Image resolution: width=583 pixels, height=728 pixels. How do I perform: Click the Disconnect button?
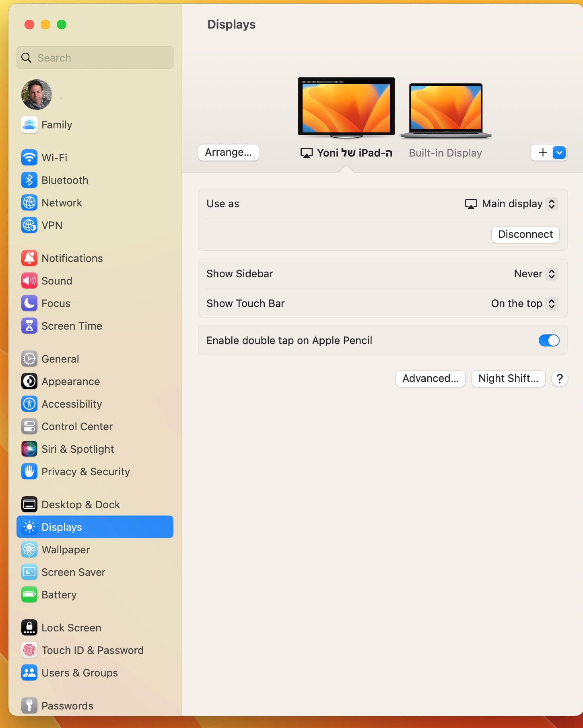click(x=525, y=235)
